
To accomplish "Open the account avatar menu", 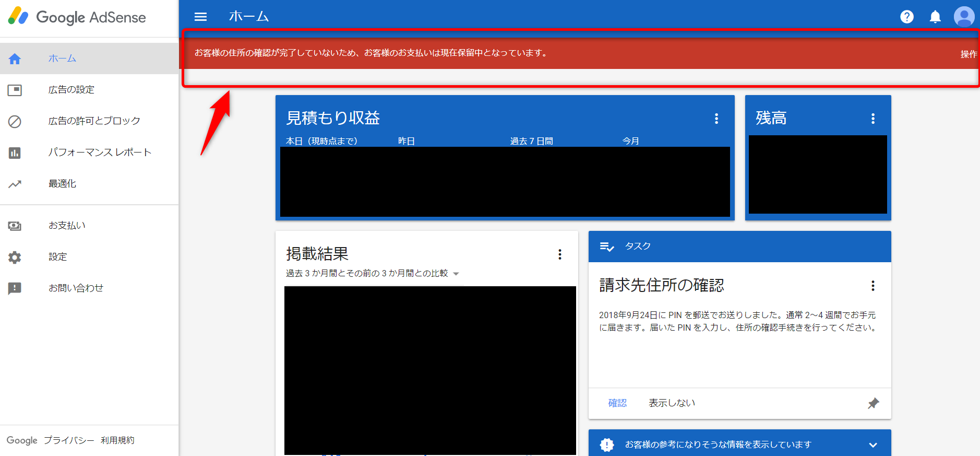I will pos(964,17).
